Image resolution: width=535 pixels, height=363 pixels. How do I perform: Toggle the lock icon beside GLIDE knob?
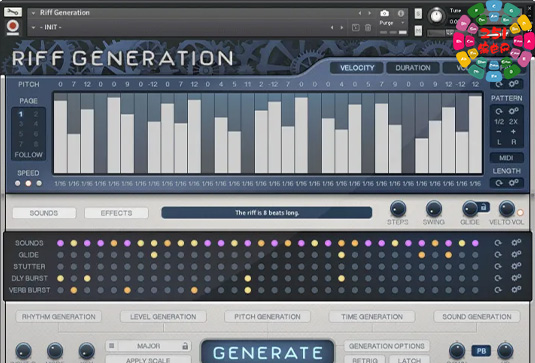coord(483,207)
